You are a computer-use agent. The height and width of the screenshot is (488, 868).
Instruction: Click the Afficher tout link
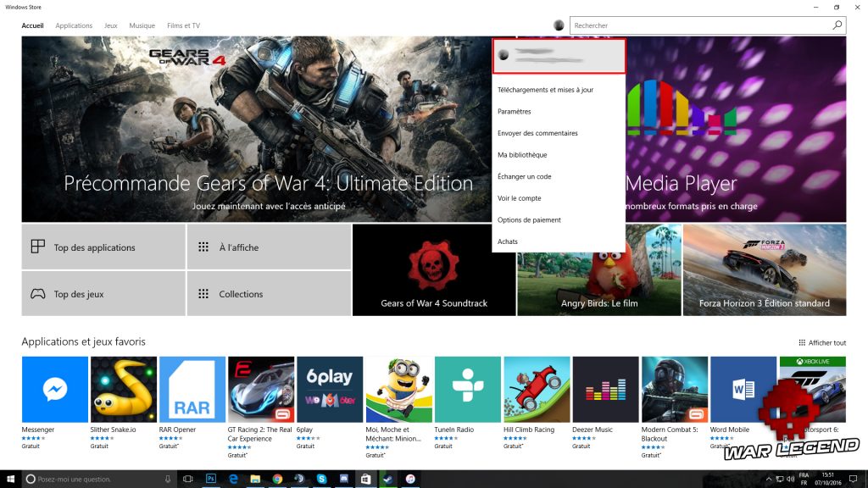point(822,342)
